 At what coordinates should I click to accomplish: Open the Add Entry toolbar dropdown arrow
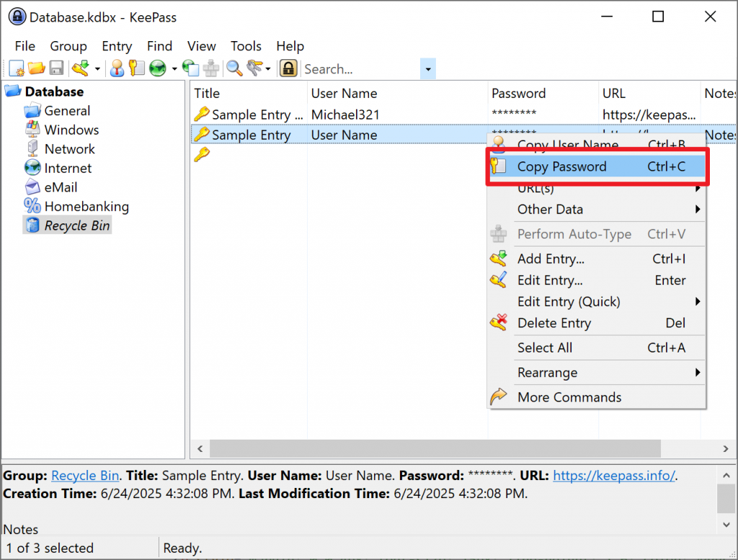click(97, 69)
